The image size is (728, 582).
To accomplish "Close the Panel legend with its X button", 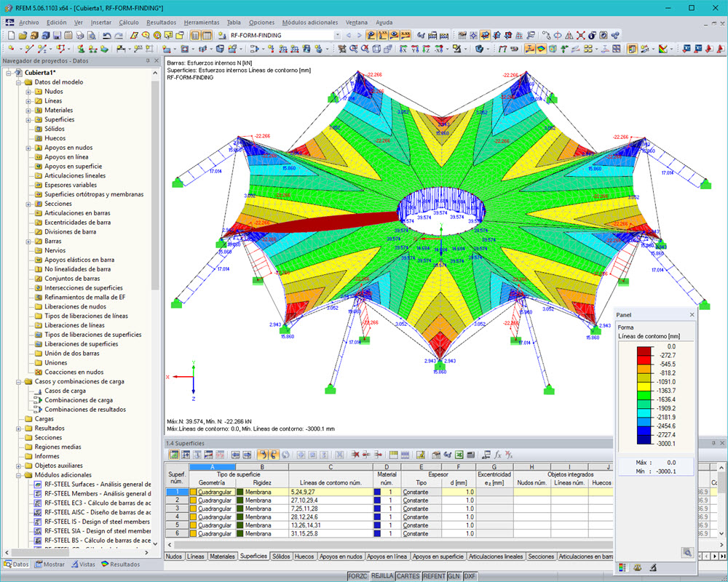I will [692, 314].
